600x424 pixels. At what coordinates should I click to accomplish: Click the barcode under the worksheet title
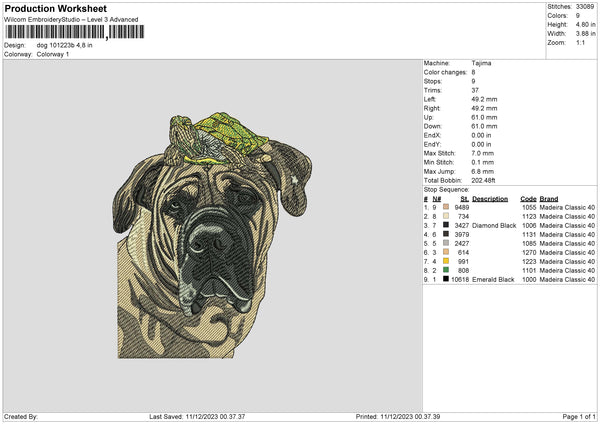pos(73,33)
